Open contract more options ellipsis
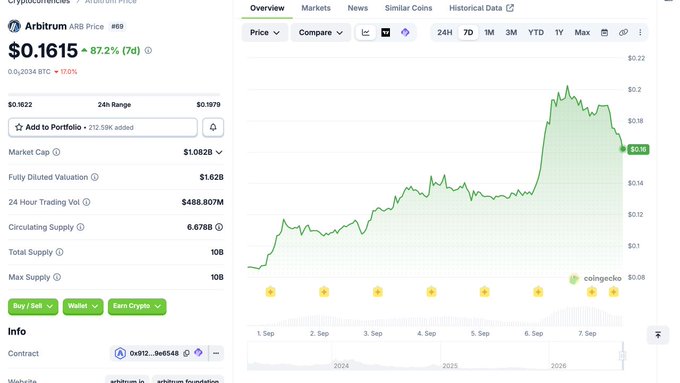This screenshot has width=680, height=383. 216,354
